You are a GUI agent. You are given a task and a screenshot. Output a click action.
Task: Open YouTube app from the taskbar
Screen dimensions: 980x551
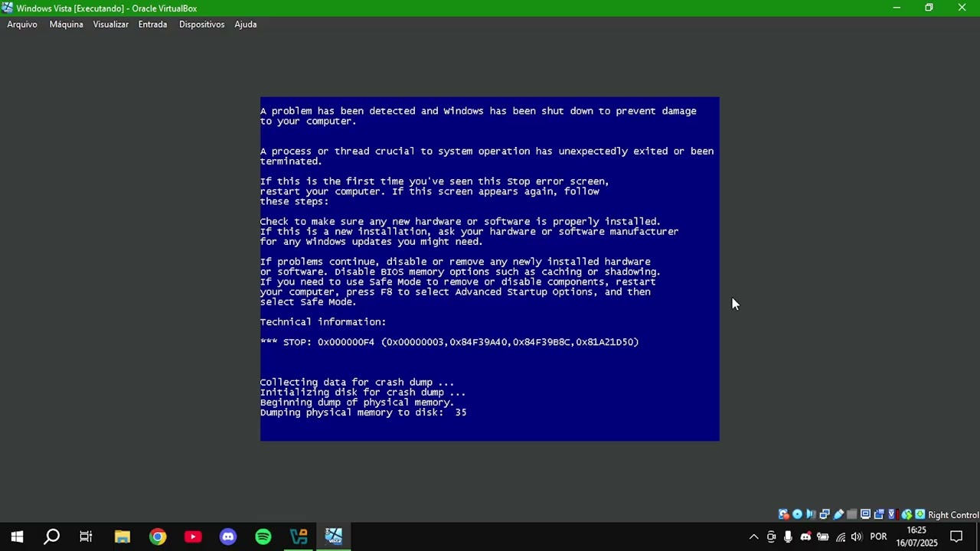tap(193, 536)
